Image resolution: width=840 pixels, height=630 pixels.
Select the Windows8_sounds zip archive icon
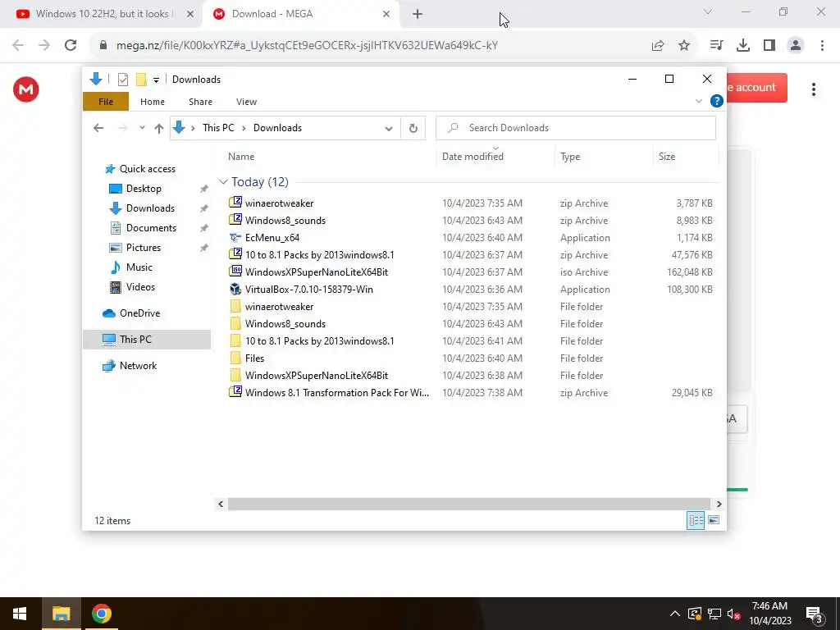235,220
